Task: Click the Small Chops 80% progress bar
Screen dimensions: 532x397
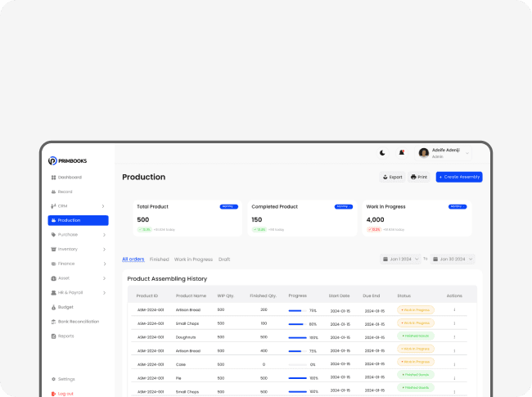Action: pos(298,324)
